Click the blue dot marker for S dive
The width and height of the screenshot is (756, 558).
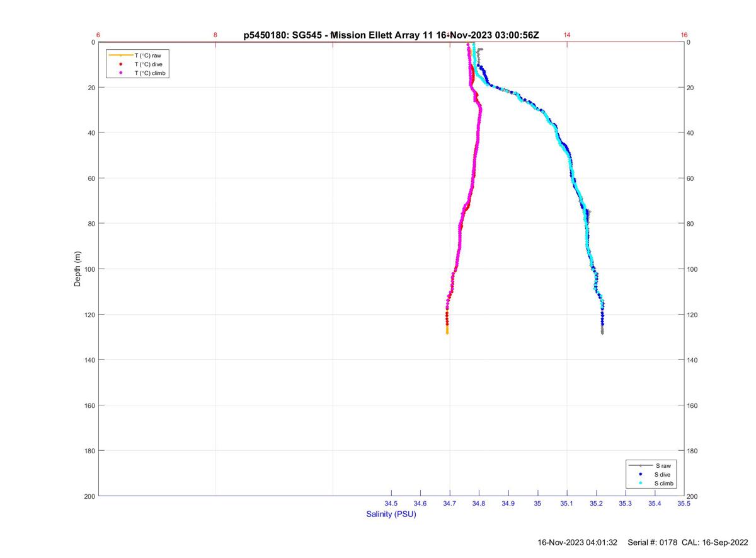tap(640, 474)
